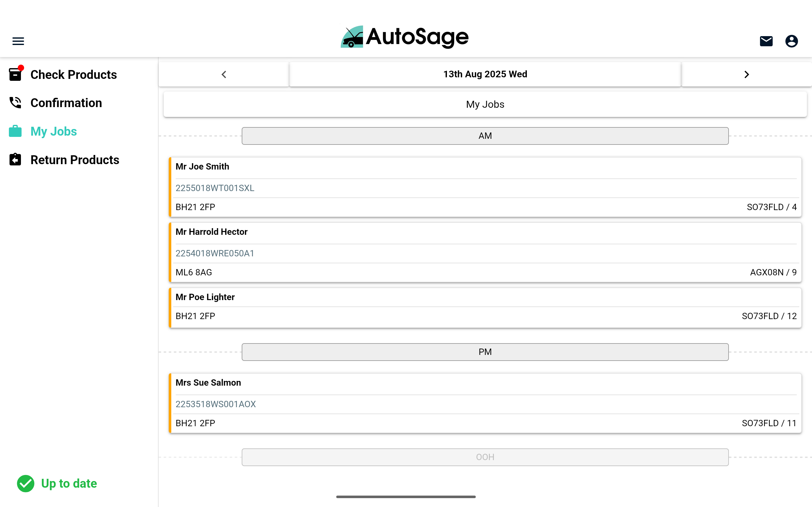Open the mail inbox icon

click(766, 41)
